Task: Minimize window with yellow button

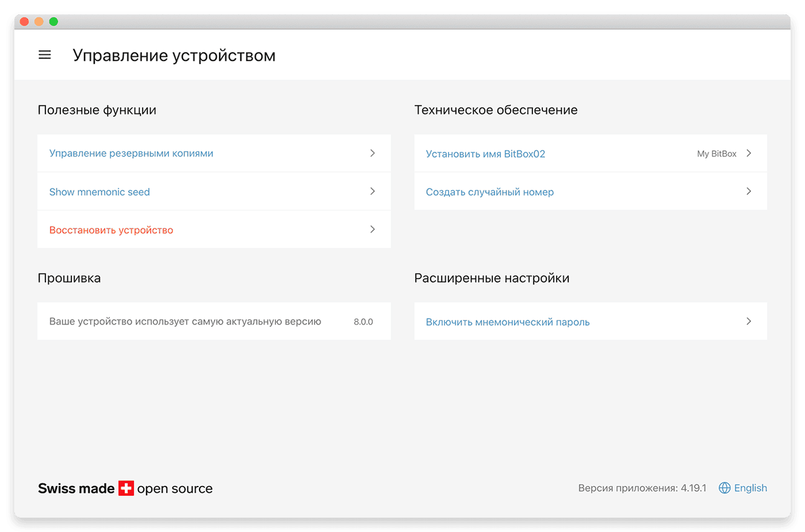Action: [x=39, y=21]
